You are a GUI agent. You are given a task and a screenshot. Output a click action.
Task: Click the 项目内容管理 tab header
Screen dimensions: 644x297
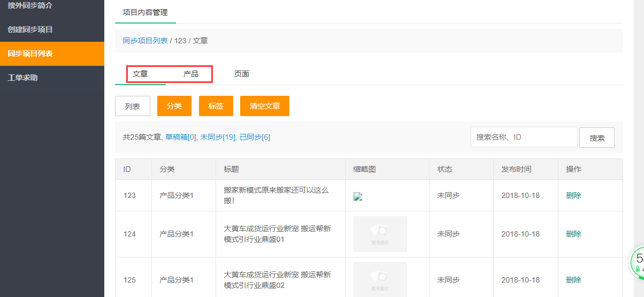pos(145,12)
